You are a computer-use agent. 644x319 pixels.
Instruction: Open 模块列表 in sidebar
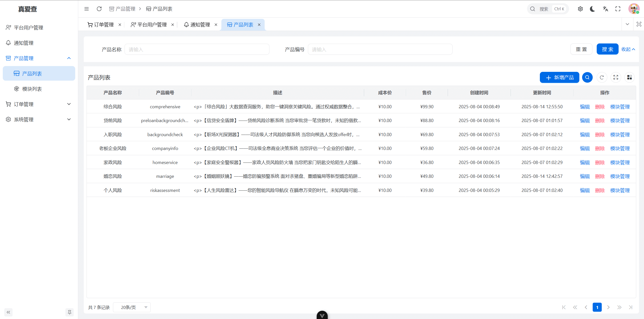[x=39, y=89]
